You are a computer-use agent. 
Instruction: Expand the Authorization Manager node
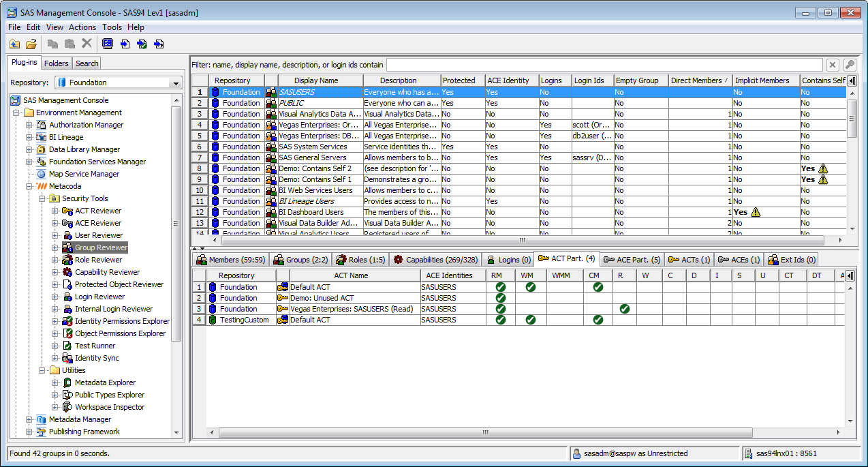29,125
